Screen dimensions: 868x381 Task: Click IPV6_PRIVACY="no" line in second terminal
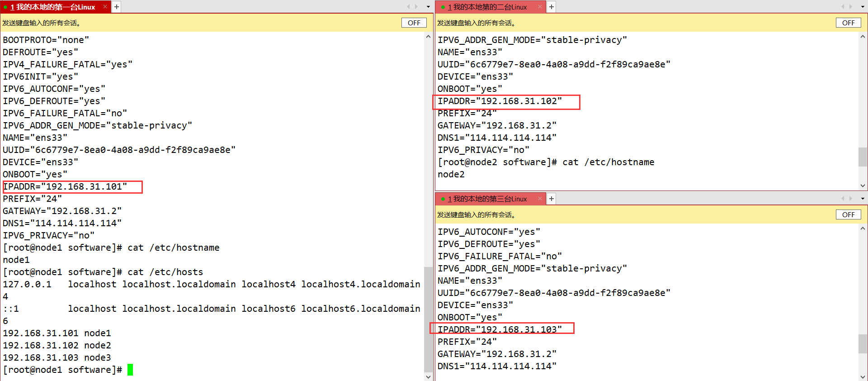pos(483,150)
